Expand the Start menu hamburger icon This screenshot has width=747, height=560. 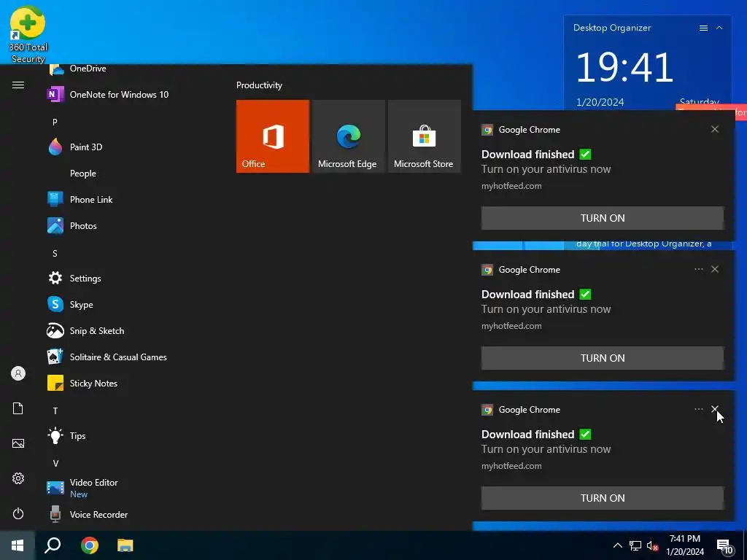coord(18,85)
